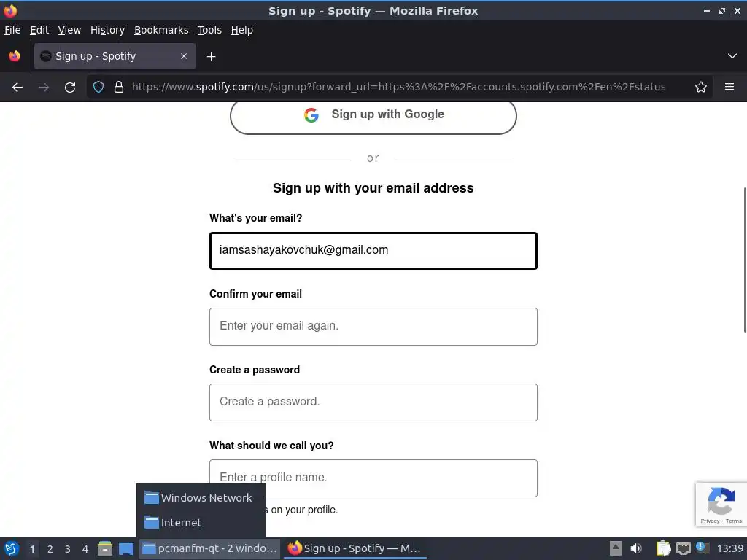The width and height of the screenshot is (747, 560).
Task: Click the show desktop panel icon
Action: coord(126,548)
